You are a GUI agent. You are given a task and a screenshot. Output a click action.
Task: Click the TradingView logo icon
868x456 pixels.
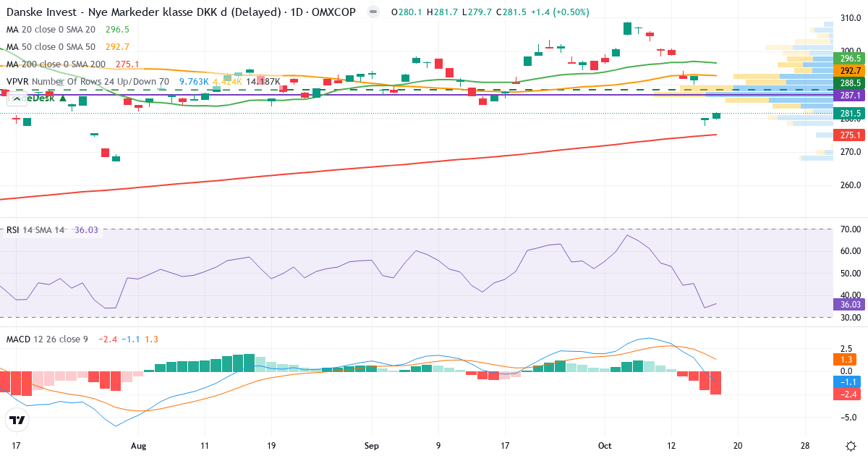17,420
